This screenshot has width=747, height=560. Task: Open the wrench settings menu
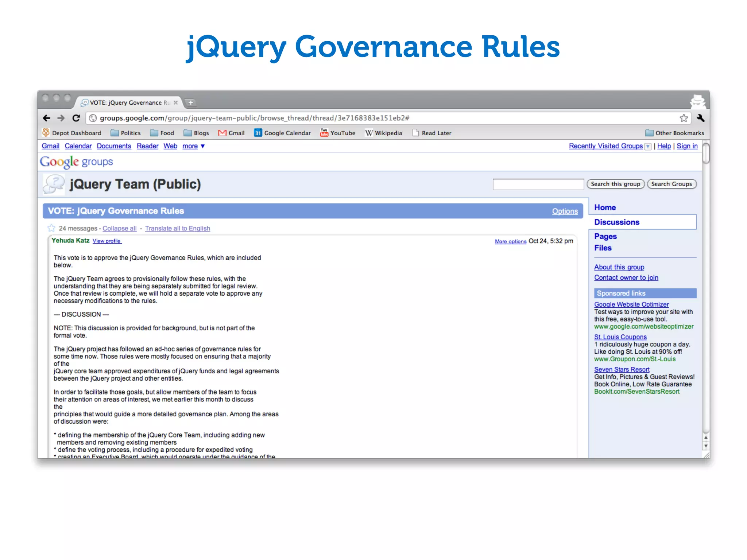tap(700, 118)
